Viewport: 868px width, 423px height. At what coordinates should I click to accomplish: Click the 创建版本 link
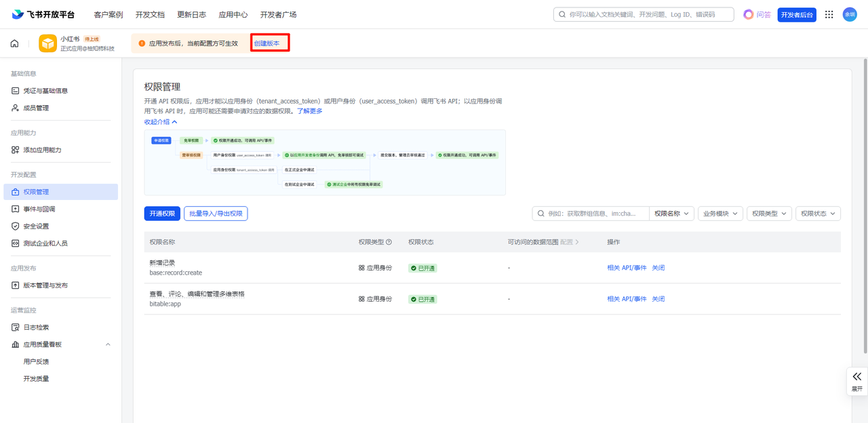coord(267,43)
